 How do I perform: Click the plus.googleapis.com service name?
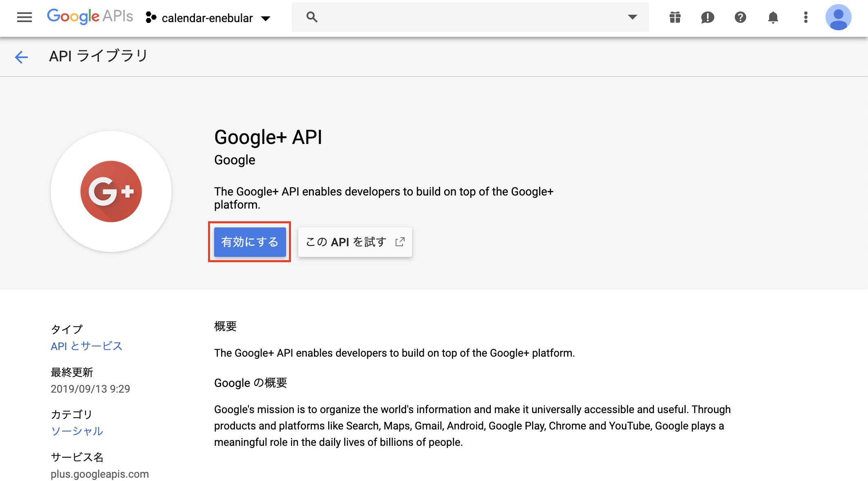100,474
